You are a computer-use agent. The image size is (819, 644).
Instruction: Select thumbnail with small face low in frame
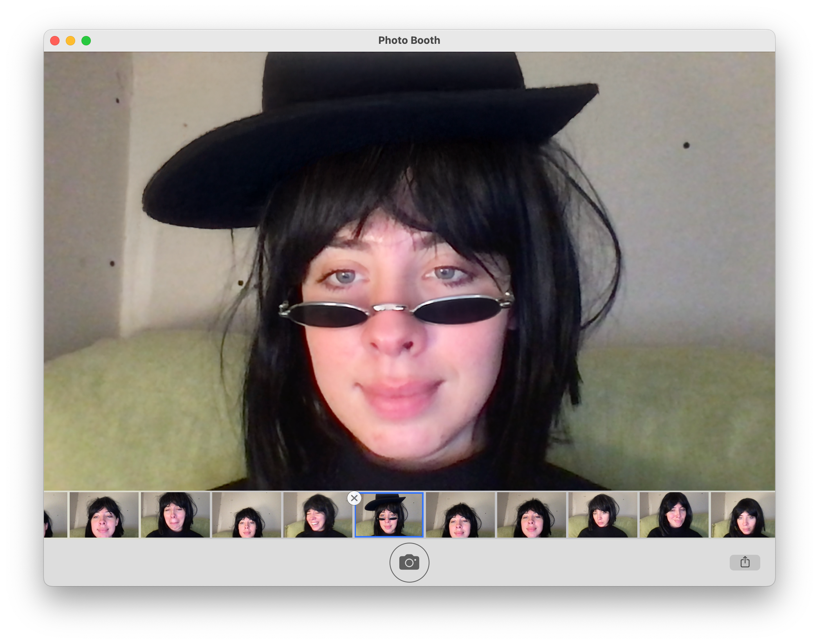[x=246, y=514]
